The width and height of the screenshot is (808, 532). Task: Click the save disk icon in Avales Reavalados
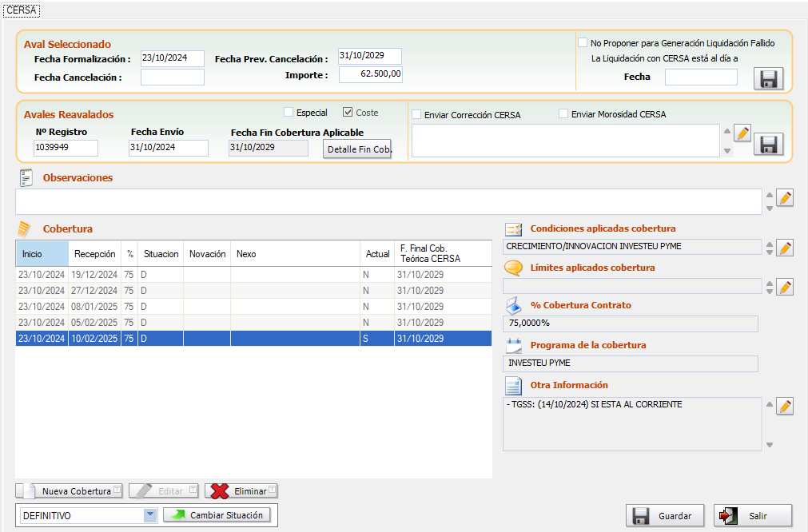(x=768, y=145)
